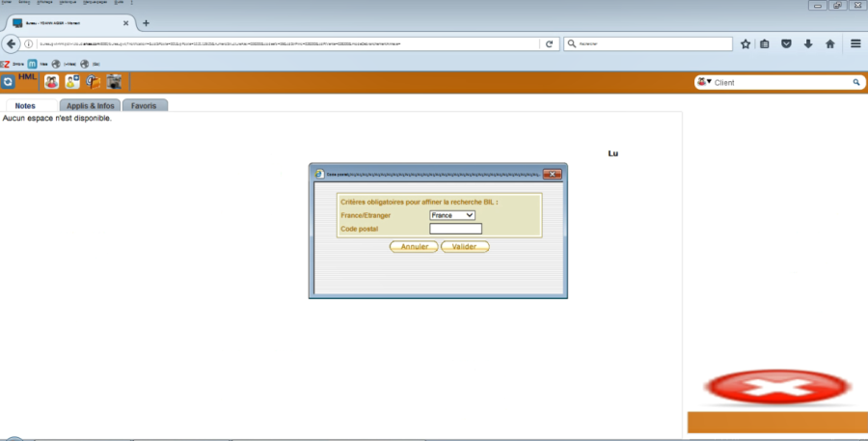Open a new browser tab with plus button
868x441 pixels.
(x=147, y=23)
